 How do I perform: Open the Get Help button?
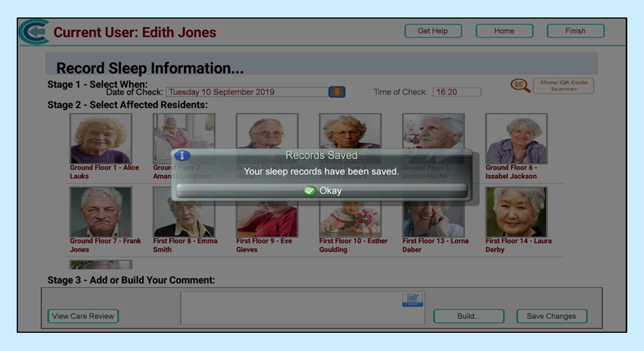click(x=433, y=31)
